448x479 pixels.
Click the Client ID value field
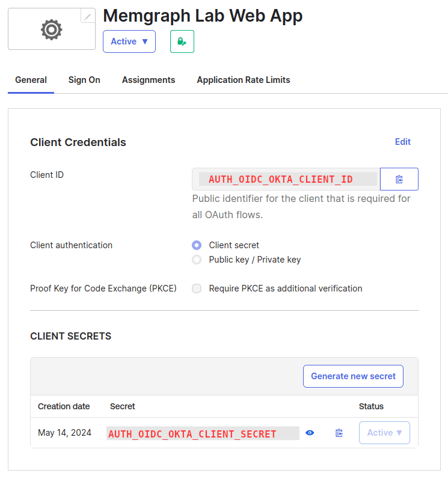click(x=286, y=179)
